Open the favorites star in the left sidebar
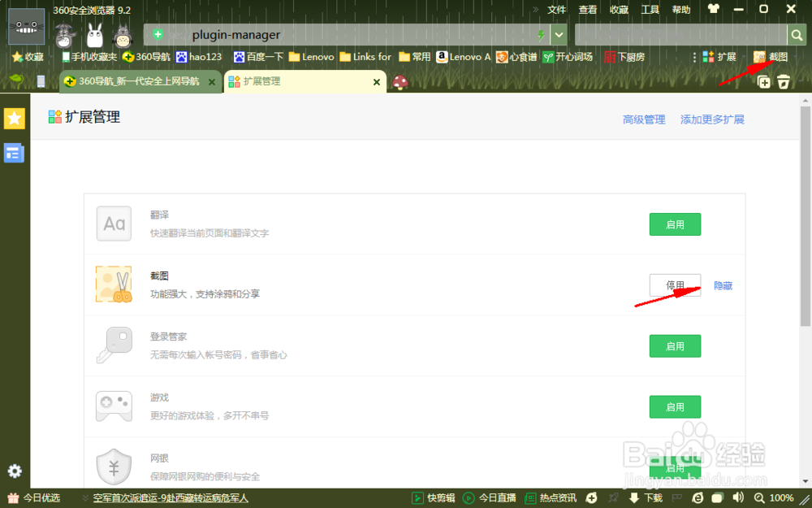Image resolution: width=812 pixels, height=508 pixels. [x=14, y=118]
